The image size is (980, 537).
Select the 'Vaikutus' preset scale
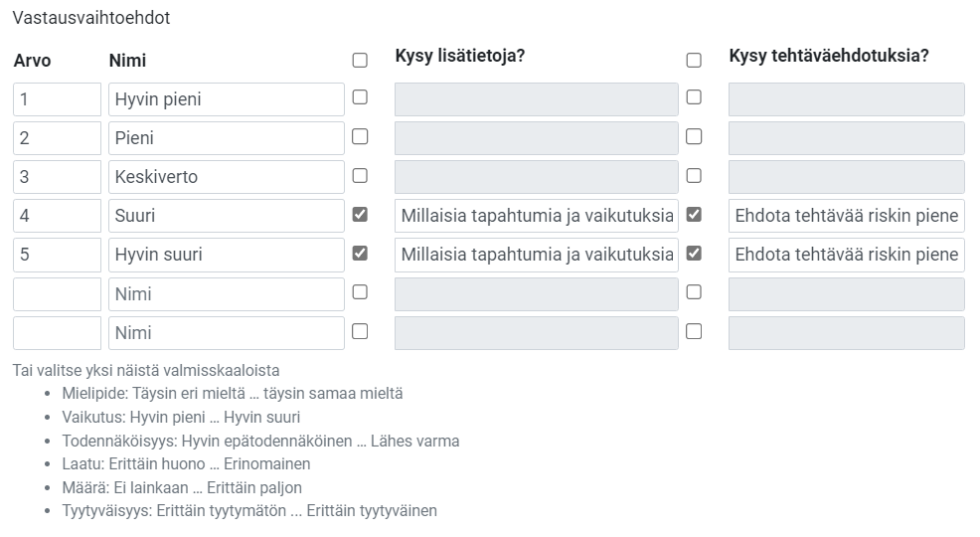(180, 418)
